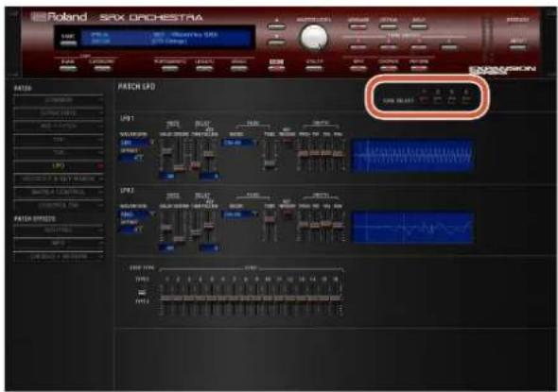Image resolution: width=558 pixels, height=392 pixels.
Task: Toggle LFO2 Key Trigger button
Action: tap(287, 213)
